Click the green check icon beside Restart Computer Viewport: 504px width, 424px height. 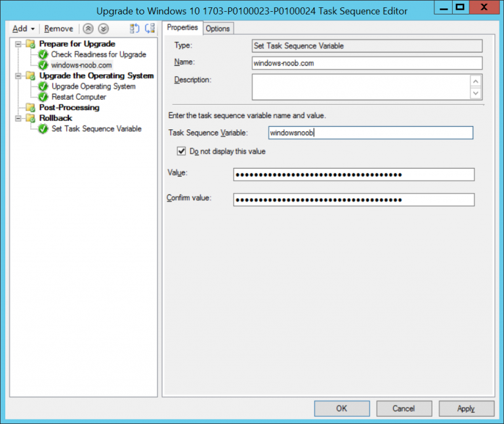[43, 97]
